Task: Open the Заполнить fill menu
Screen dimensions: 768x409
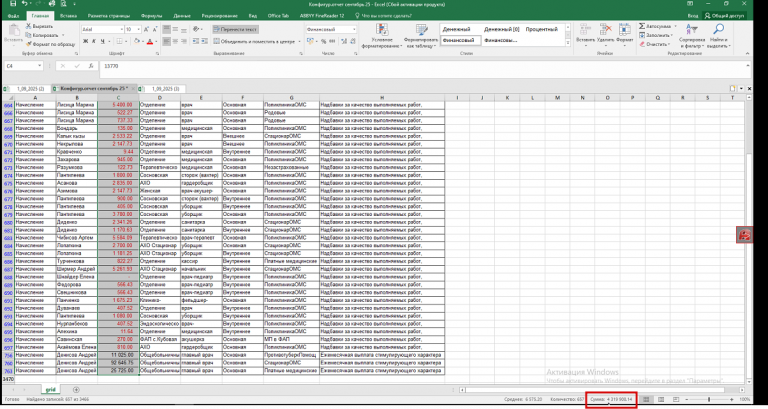Action: click(x=658, y=35)
